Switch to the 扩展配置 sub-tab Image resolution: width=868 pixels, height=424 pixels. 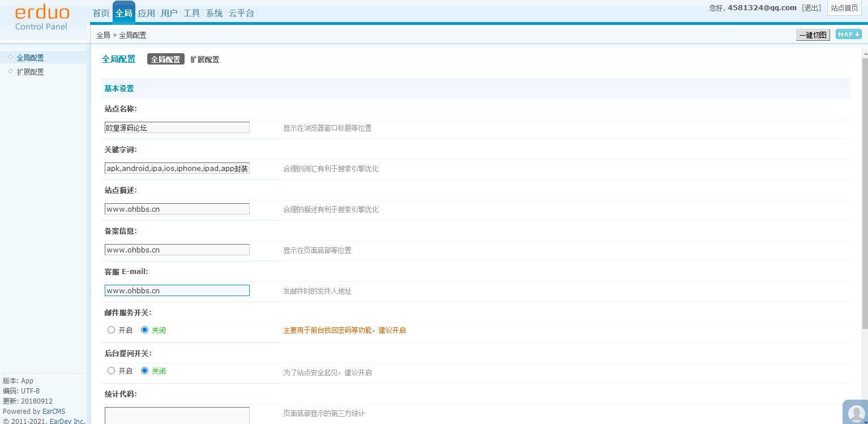[204, 59]
